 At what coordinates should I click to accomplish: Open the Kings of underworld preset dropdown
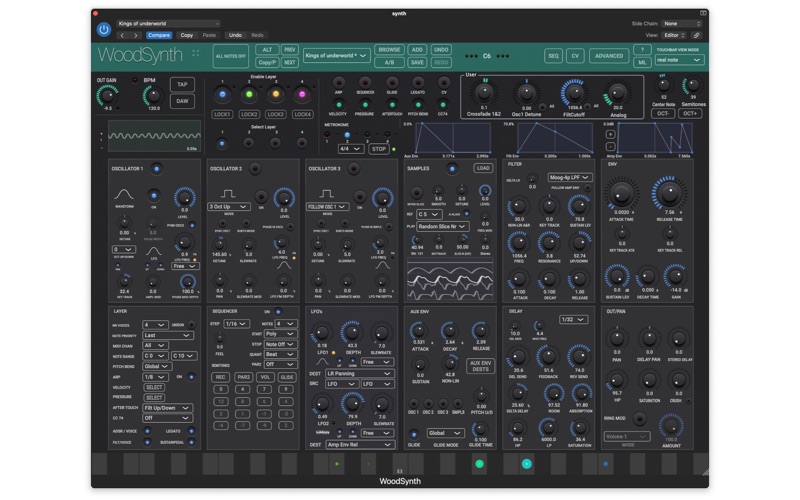click(x=336, y=56)
